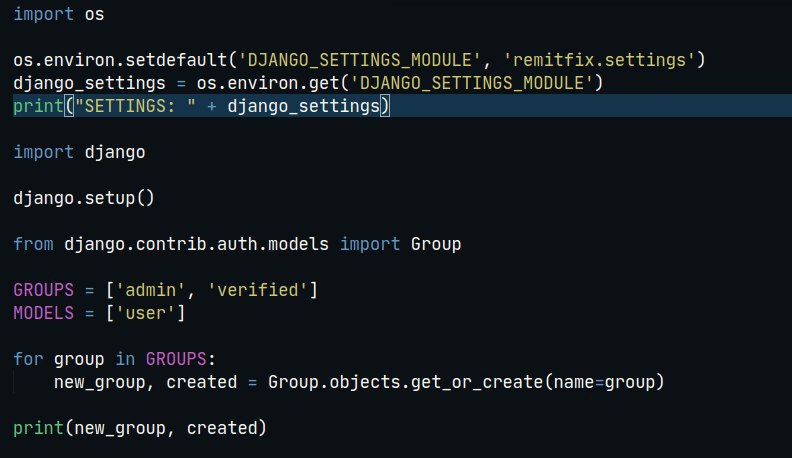Select the 'remitfix.settings' string

600,60
